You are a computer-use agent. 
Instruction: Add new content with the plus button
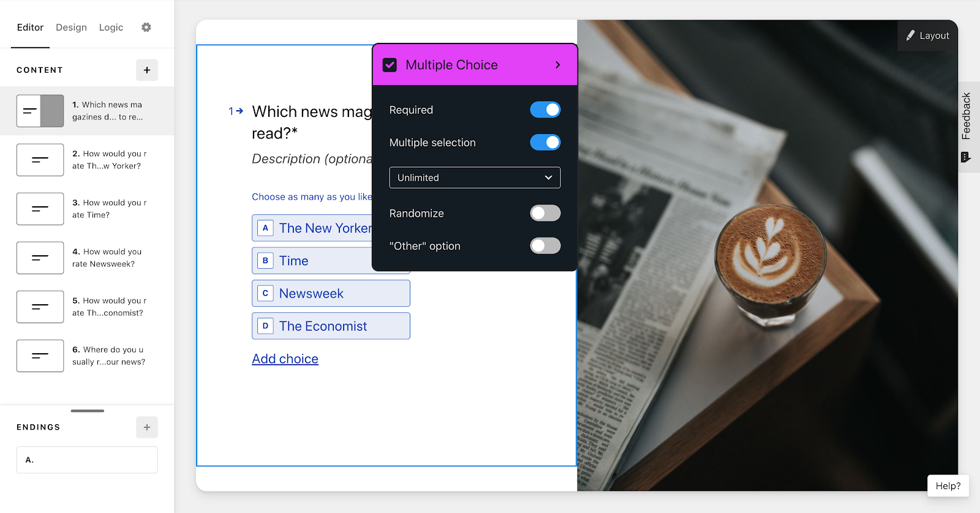point(147,70)
